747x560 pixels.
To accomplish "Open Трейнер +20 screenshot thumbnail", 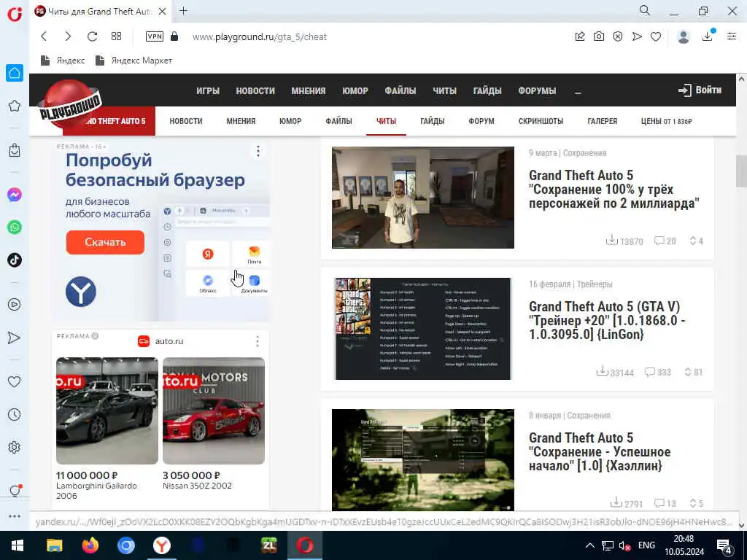I will point(423,329).
